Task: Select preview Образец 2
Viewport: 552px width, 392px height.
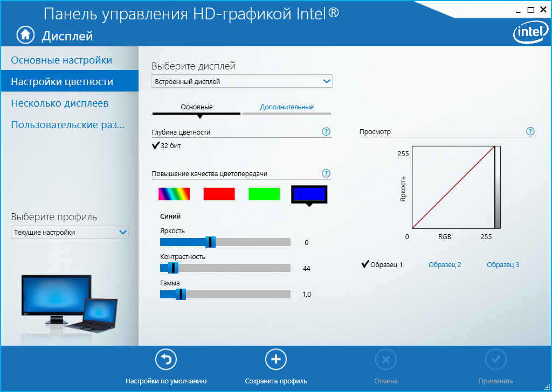Action: pyautogui.click(x=445, y=265)
